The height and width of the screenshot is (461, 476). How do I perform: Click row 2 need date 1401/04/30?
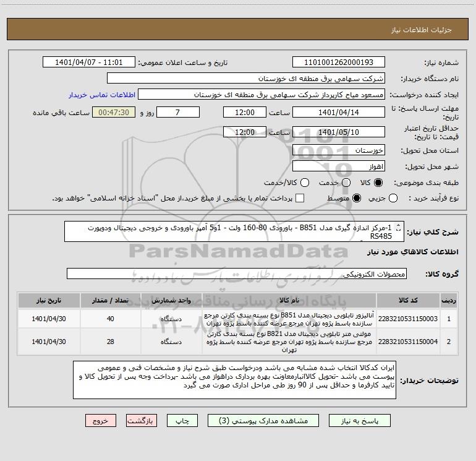49,342
